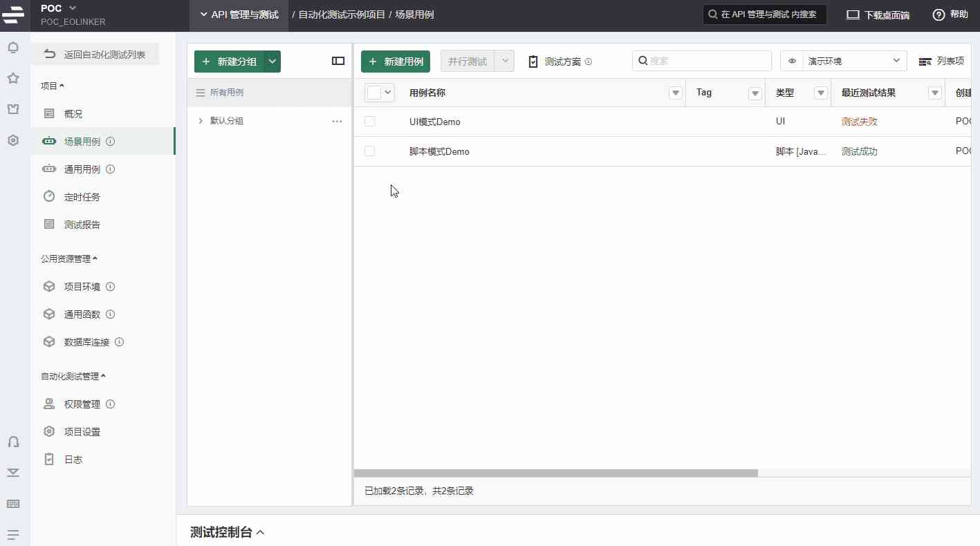The height and width of the screenshot is (546, 980).
Task: Open filter dropdown for Tag column
Action: [x=755, y=93]
